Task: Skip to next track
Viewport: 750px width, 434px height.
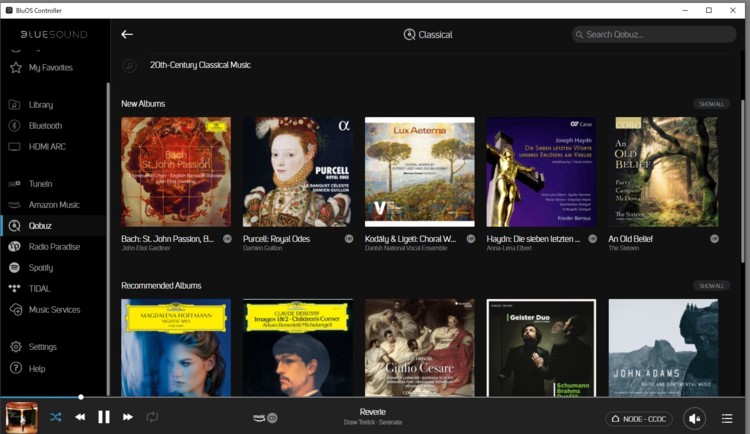Action: tap(128, 417)
